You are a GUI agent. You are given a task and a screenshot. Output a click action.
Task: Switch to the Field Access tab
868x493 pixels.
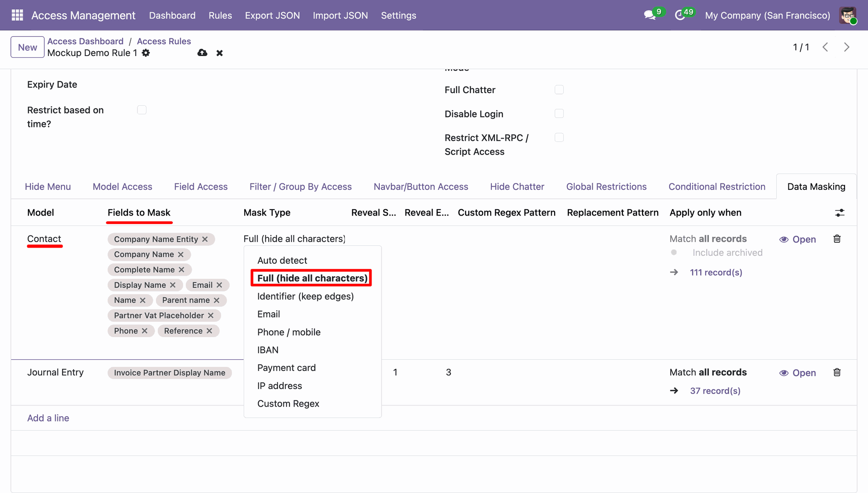201,187
